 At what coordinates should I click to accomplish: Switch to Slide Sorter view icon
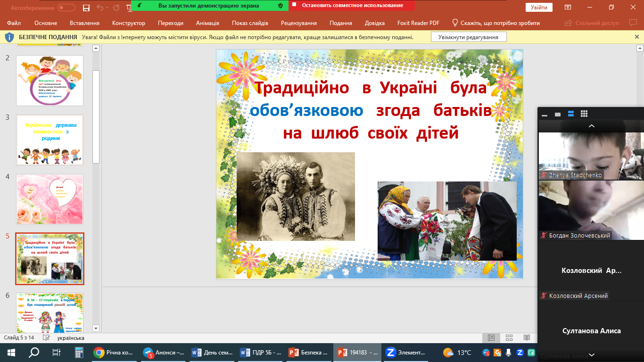coord(509,338)
